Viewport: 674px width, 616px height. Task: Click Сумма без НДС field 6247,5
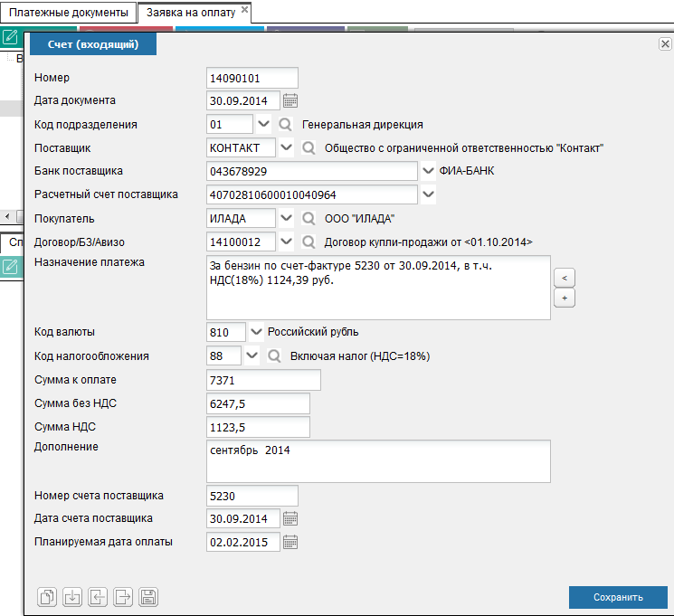click(258, 403)
